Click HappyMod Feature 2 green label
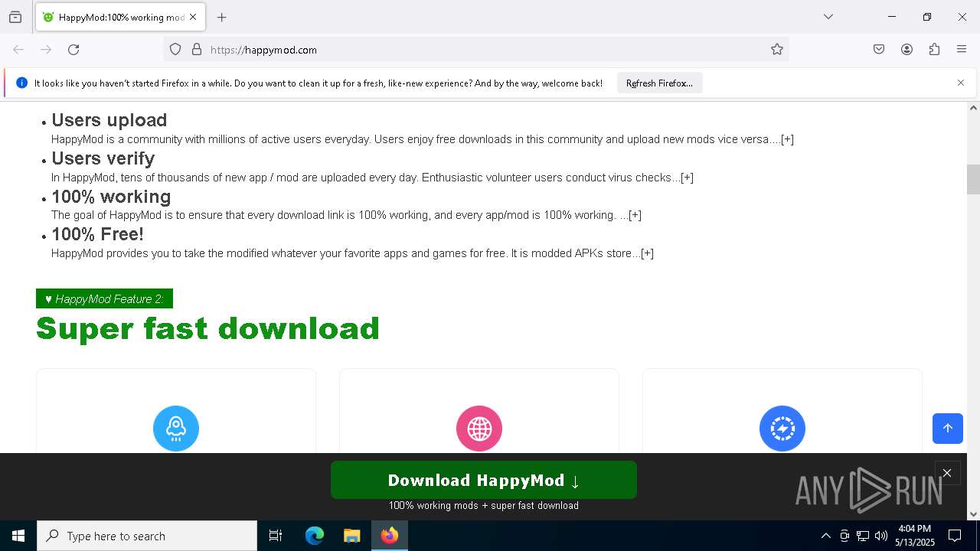This screenshot has height=551, width=980. pyautogui.click(x=104, y=298)
